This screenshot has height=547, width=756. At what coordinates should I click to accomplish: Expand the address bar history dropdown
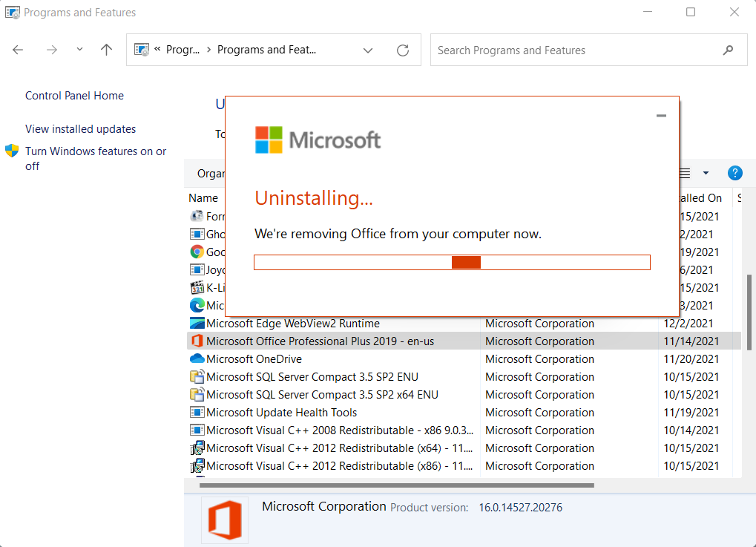click(x=368, y=50)
